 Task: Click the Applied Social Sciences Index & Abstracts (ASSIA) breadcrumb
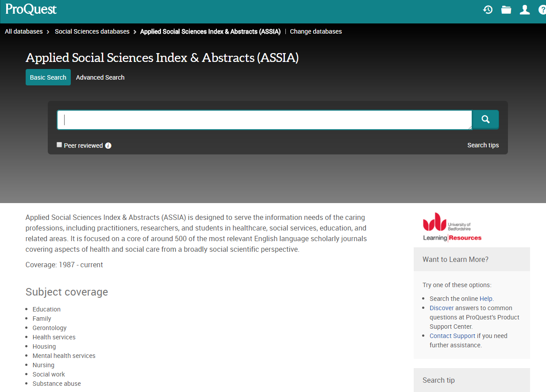[210, 31]
